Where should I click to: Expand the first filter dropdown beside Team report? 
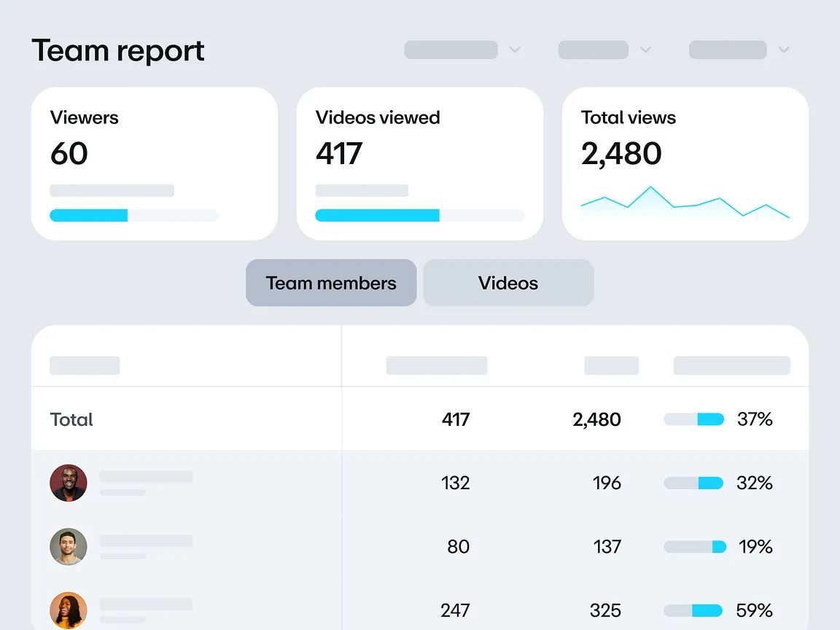pyautogui.click(x=462, y=50)
